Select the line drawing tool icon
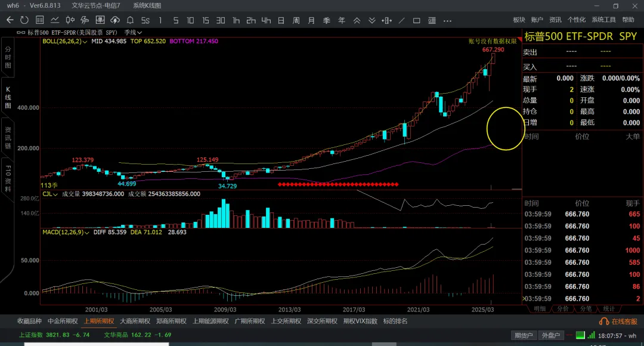Screen dimensions: 644x346 (x=402, y=20)
